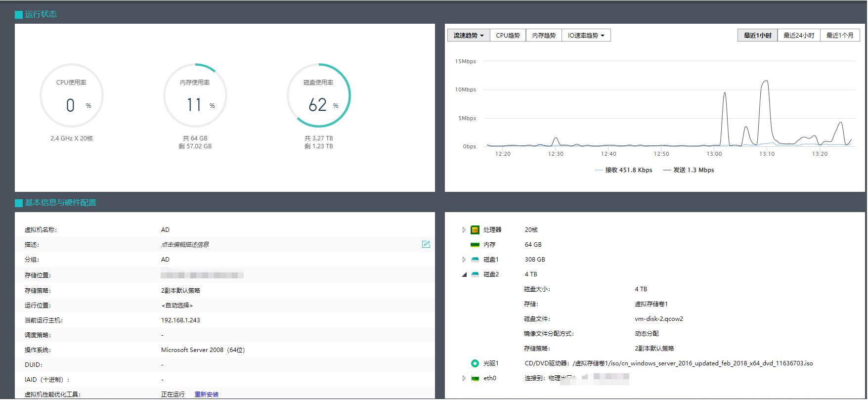Click the 64 GB memory value in hardware list
The image size is (868, 400).
tap(533, 245)
